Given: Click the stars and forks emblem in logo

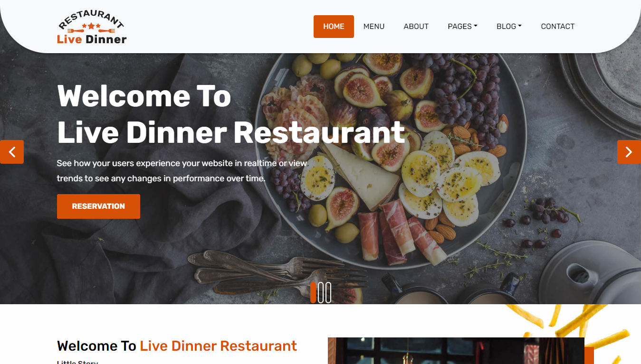Looking at the screenshot, I should coord(91,28).
